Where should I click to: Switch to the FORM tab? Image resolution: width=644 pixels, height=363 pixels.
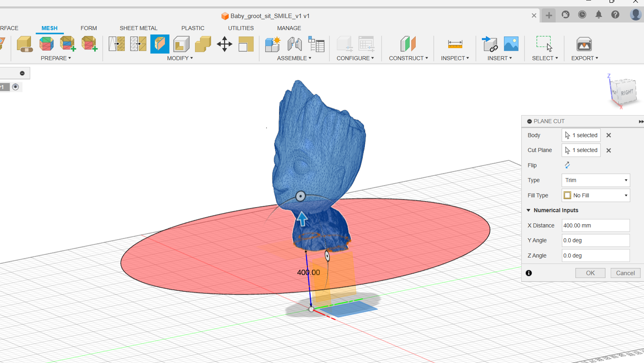click(x=89, y=28)
